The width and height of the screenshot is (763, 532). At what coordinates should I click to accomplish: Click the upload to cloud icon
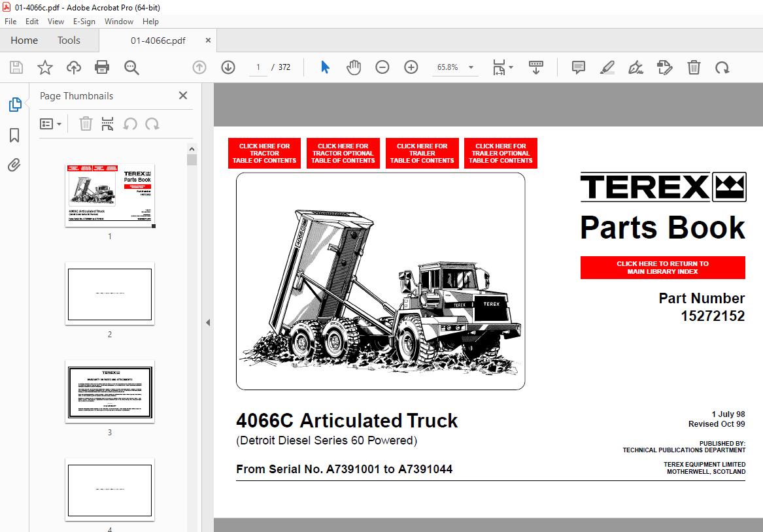[x=73, y=67]
